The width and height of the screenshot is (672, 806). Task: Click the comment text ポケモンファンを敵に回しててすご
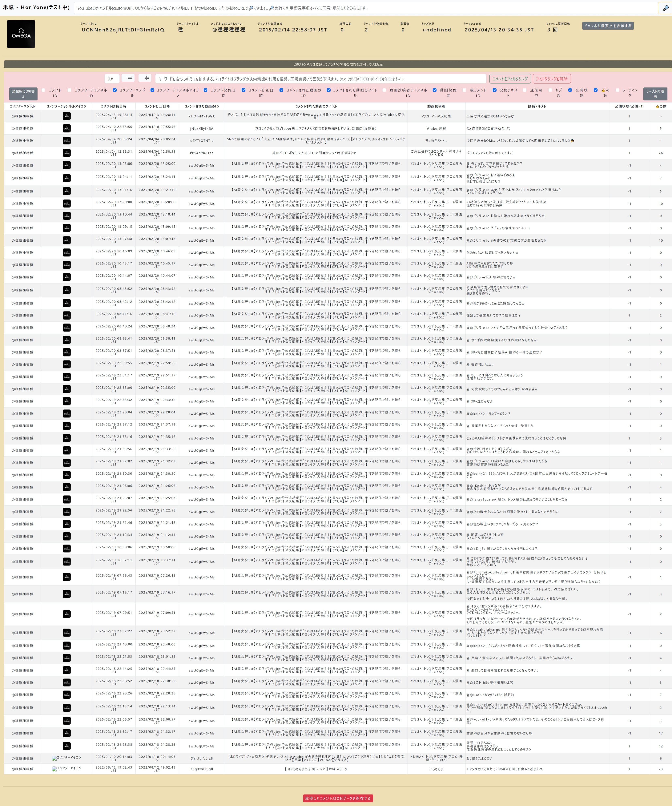[x=489, y=153]
